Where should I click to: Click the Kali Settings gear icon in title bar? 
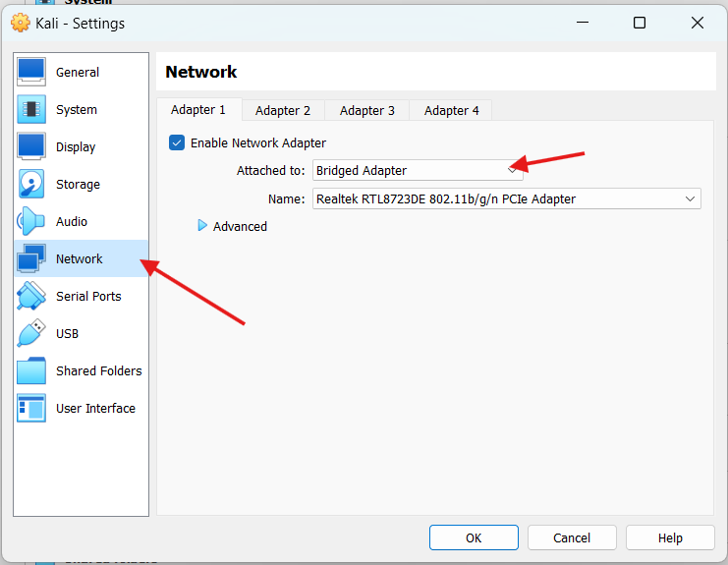point(21,23)
